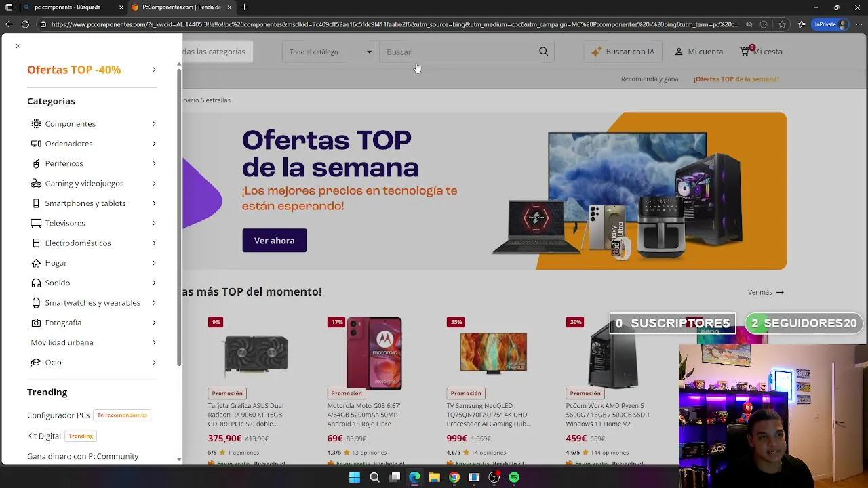Open Motorola Moto G05 product image
Image resolution: width=868 pixels, height=488 pixels.
374,353
